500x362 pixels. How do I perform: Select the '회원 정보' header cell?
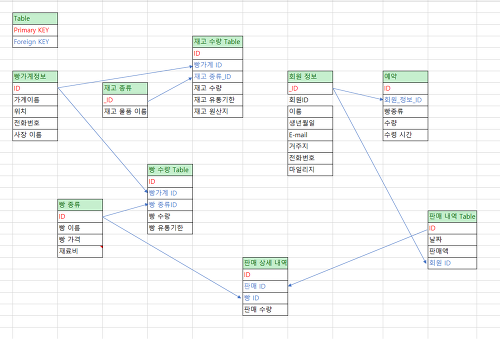[310, 77]
